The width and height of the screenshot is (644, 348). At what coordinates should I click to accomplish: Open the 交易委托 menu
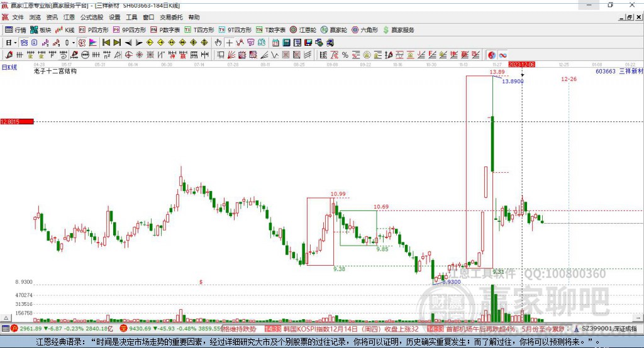point(171,17)
